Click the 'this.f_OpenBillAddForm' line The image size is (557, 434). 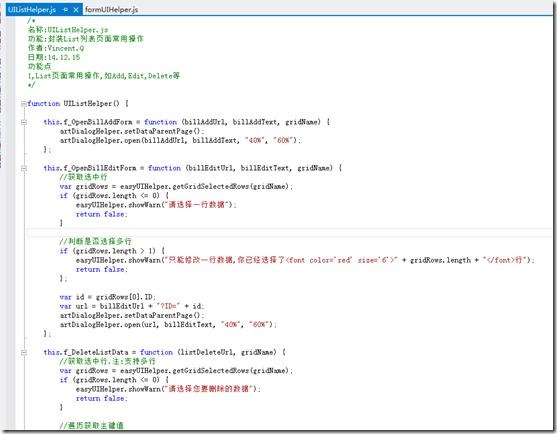pyautogui.click(x=187, y=122)
